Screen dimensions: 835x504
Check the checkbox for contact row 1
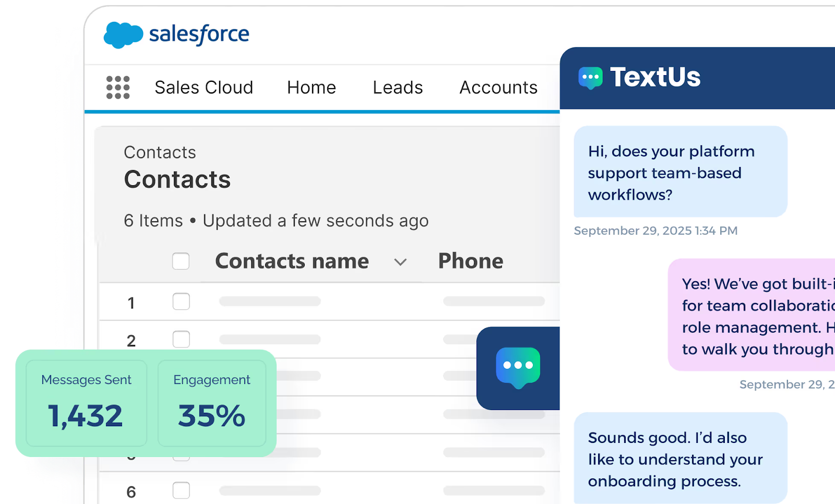(x=181, y=302)
